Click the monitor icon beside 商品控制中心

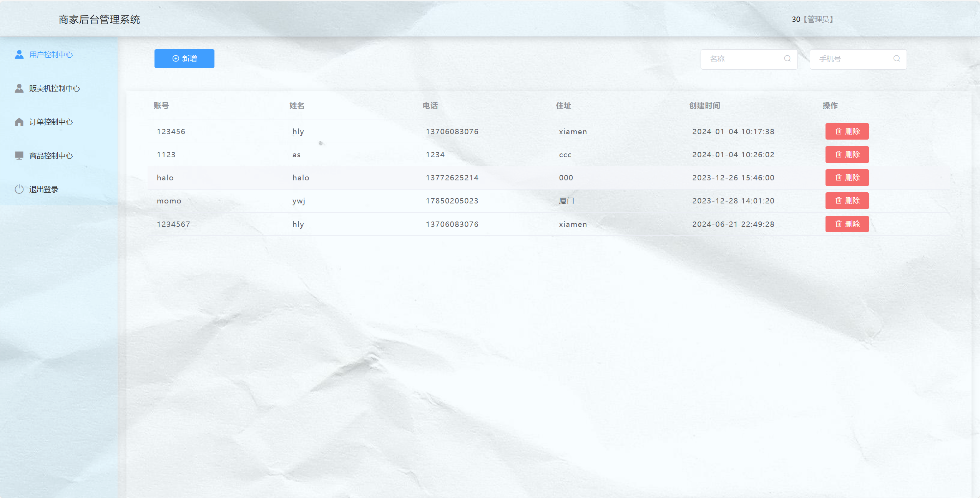click(19, 155)
